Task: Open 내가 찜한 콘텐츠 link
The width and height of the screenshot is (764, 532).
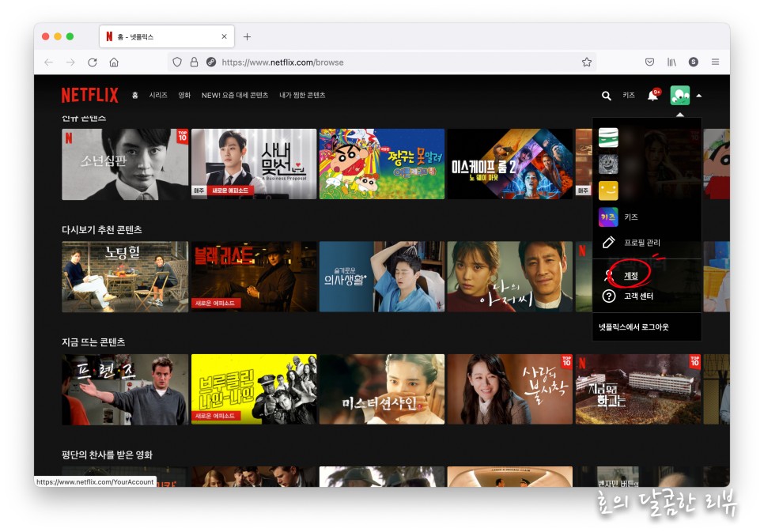Action: (302, 95)
